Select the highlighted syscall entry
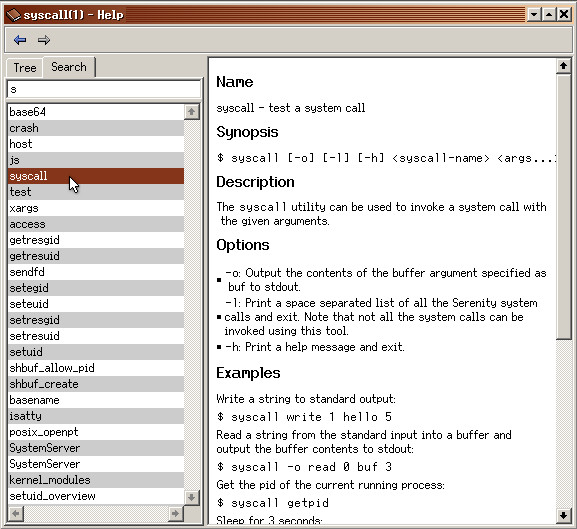577x529 pixels. pos(96,176)
